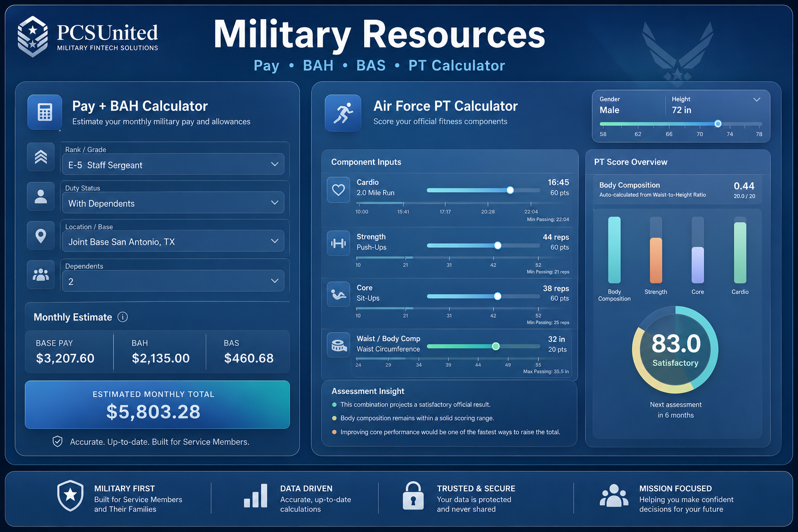Click the Waist tape measure icon

[338, 345]
